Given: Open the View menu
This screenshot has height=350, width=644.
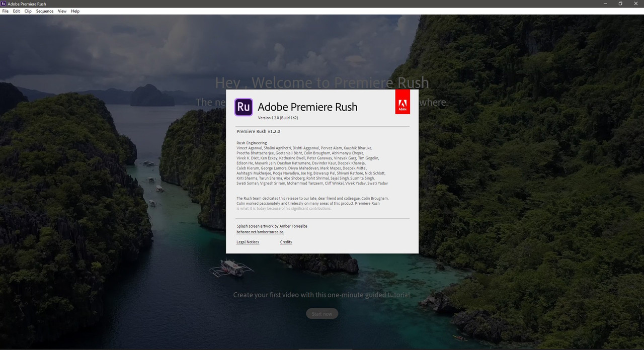Looking at the screenshot, I should click(x=62, y=11).
